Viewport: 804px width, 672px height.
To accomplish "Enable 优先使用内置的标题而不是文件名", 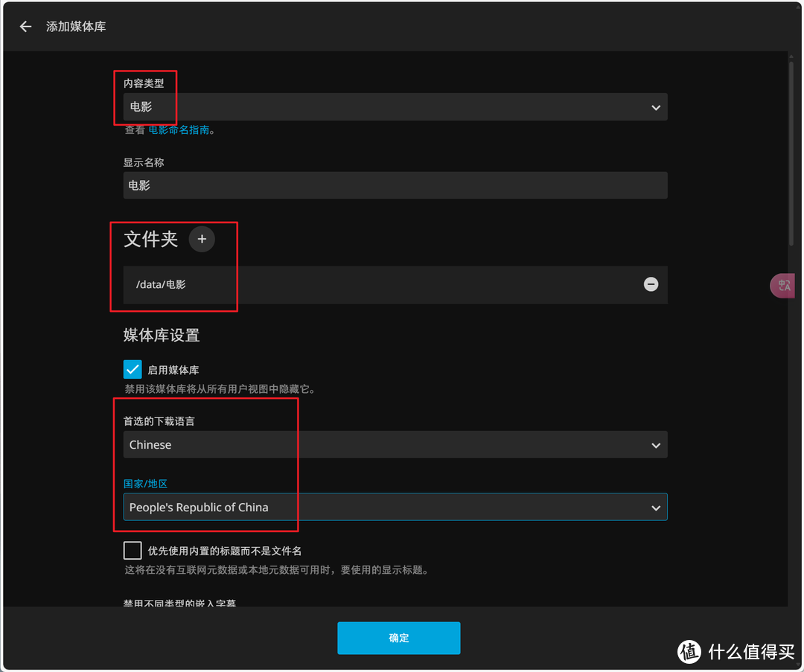I will 133,550.
